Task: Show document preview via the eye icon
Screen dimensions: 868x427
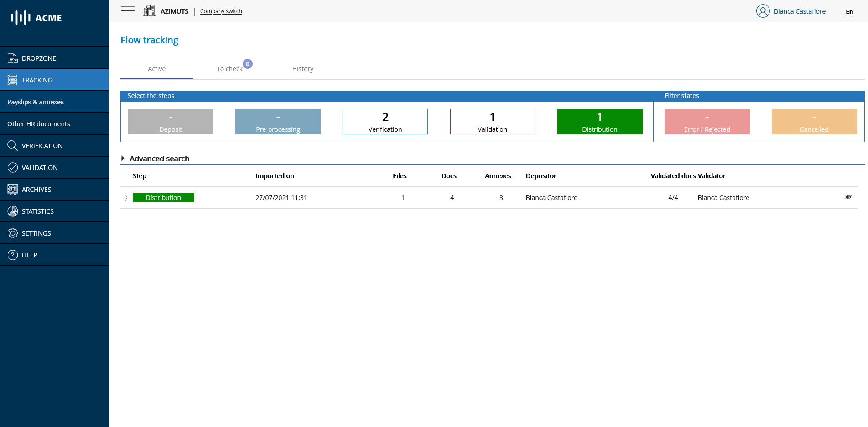Action: 848,197
